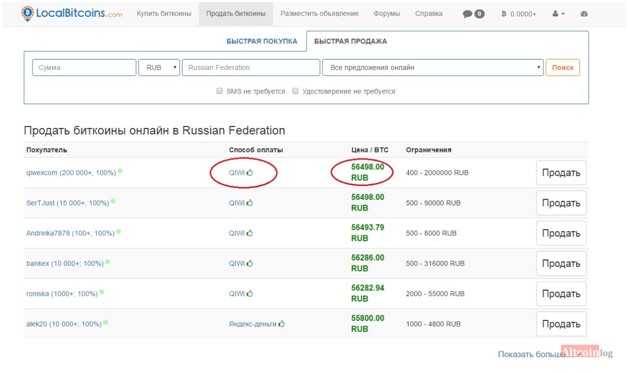Open the Все предложения онлайн dropdown
The width and height of the screenshot is (628, 373).
click(x=433, y=67)
